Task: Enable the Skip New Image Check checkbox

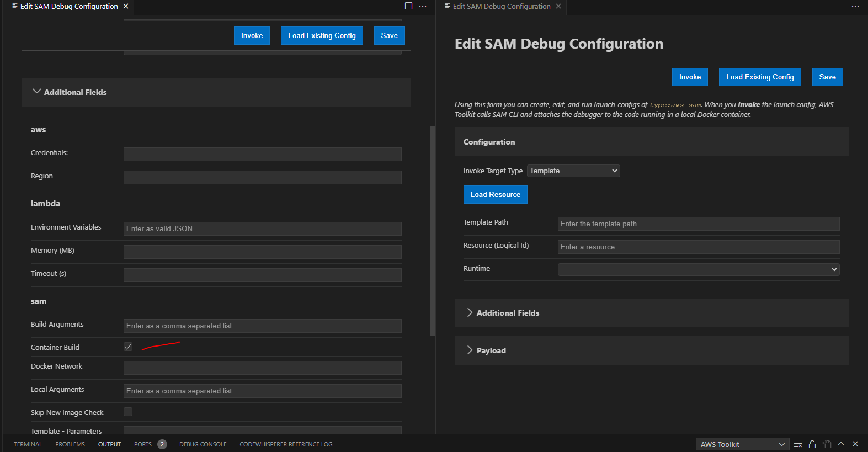Action: (128, 412)
